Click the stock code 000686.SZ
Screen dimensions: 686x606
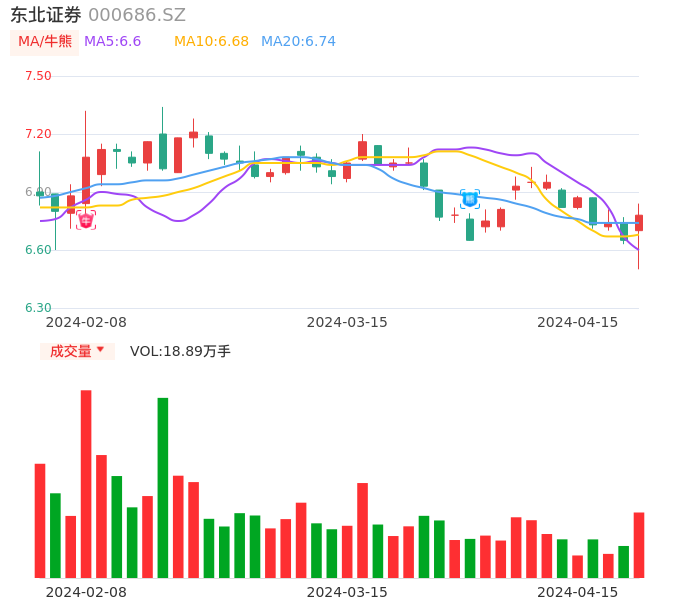137,15
